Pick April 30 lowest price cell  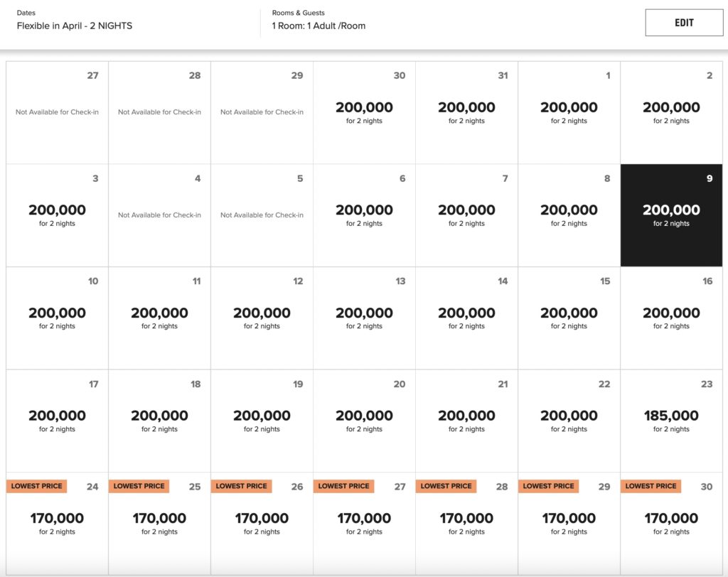(671, 524)
